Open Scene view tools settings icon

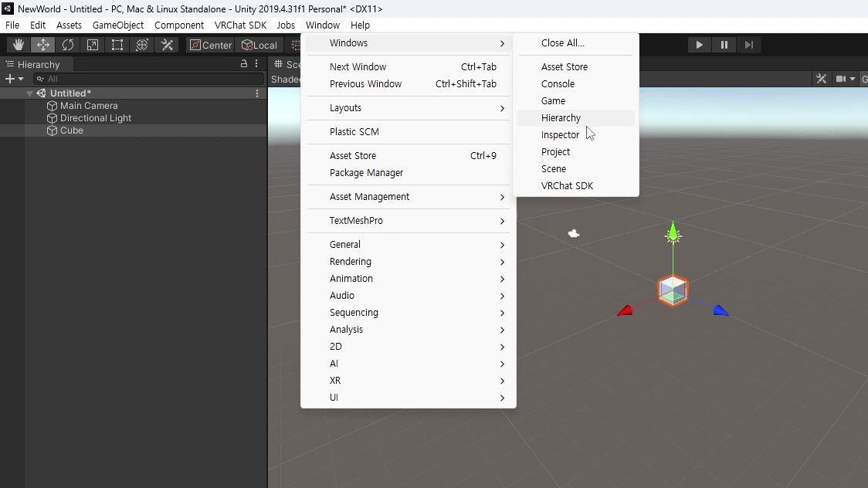pyautogui.click(x=822, y=79)
